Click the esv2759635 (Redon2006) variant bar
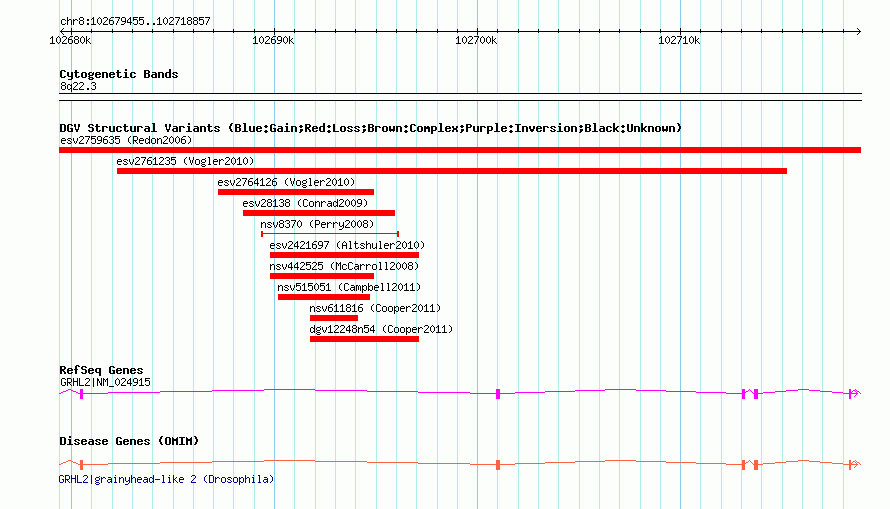 (x=460, y=150)
